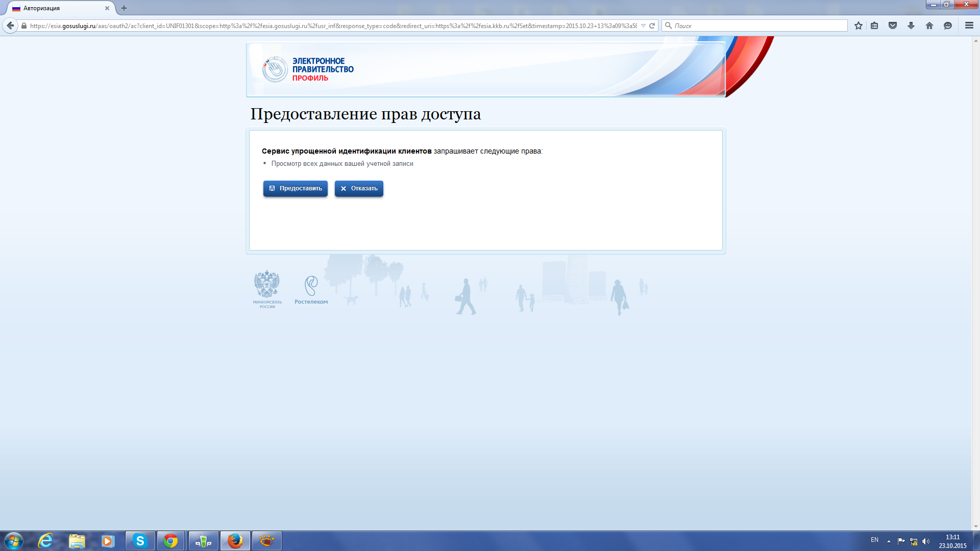Click in the Поиск search field
This screenshot has width=980, height=551.
[758, 26]
